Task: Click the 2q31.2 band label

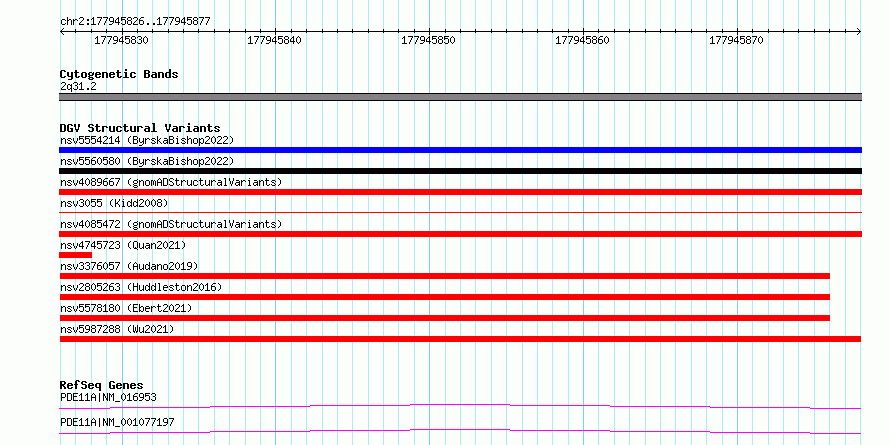Action: coord(78,86)
